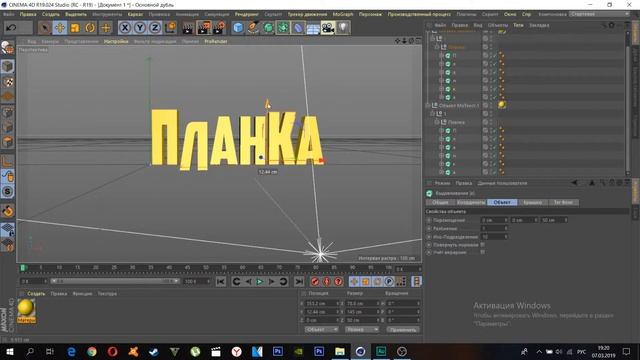
Task: Open the green generators (subdivision) icon
Action: [x=268, y=28]
